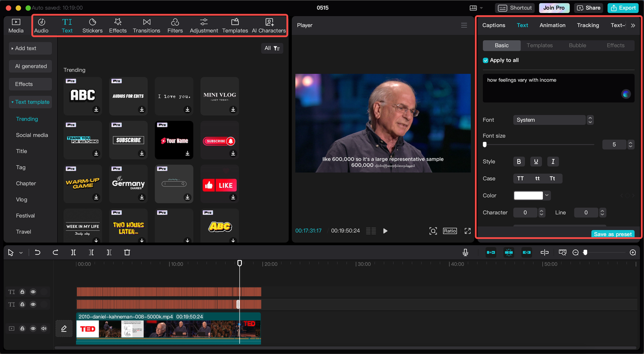The width and height of the screenshot is (644, 354).
Task: Click the Join Pro button
Action: 554,8
